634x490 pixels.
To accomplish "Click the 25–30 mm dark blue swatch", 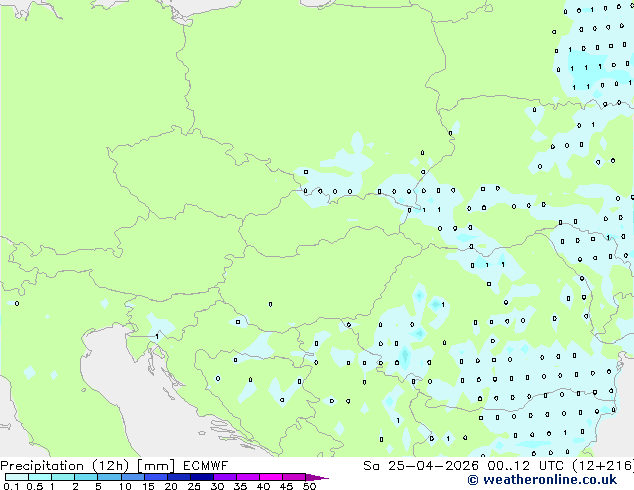I will [202, 477].
